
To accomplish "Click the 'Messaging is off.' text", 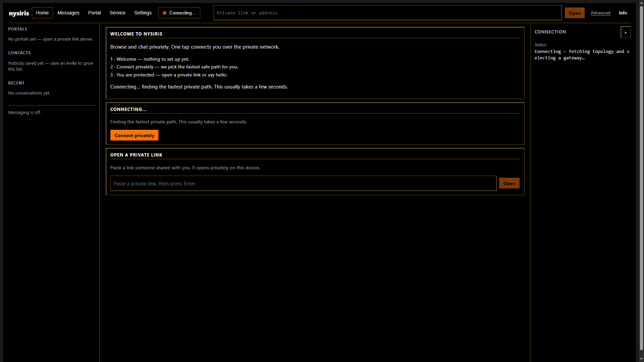I will click(24, 113).
